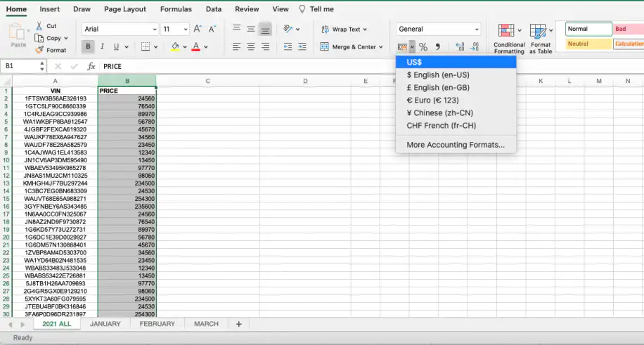Switch to JANUARY sheet tab
Image resolution: width=644 pixels, height=345 pixels.
(105, 324)
